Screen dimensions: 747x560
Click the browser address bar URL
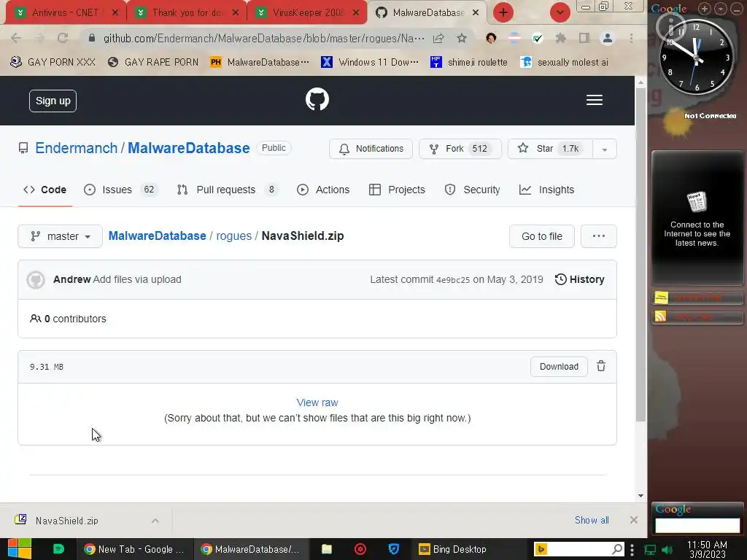pos(263,38)
